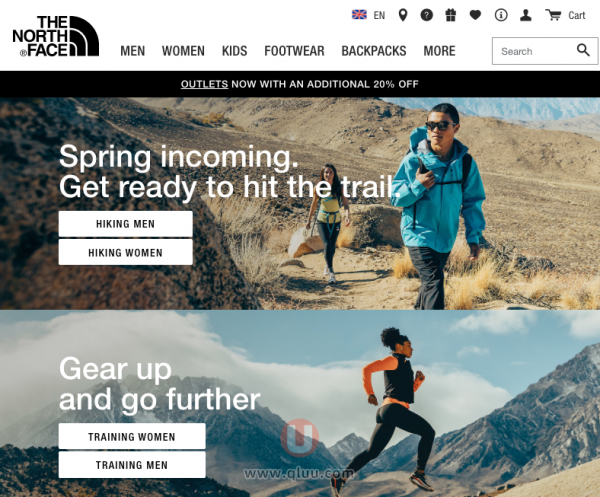The width and height of the screenshot is (600, 497).
Task: Open the wishlist heart icon
Action: tap(475, 15)
